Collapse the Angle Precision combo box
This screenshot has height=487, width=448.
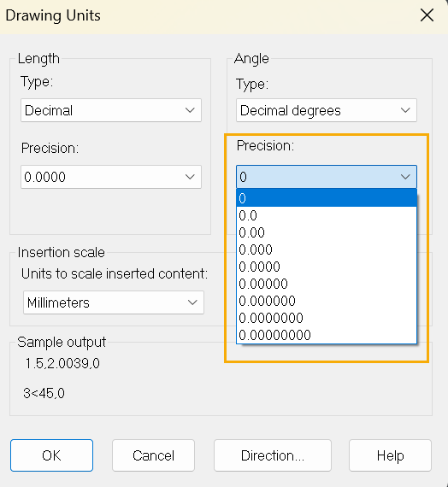(327, 177)
